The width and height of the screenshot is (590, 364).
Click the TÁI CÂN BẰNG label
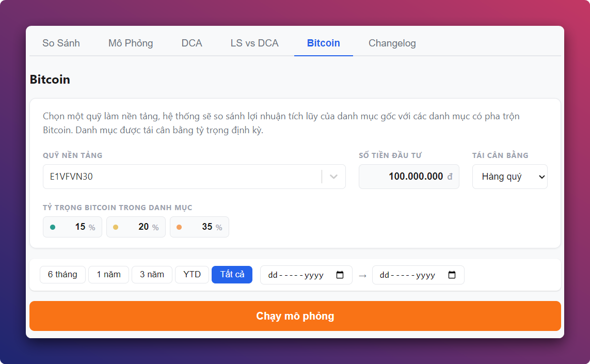(x=501, y=155)
